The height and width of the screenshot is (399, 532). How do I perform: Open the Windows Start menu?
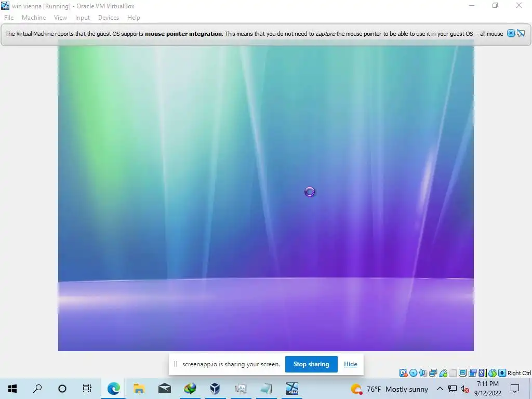[x=12, y=389]
